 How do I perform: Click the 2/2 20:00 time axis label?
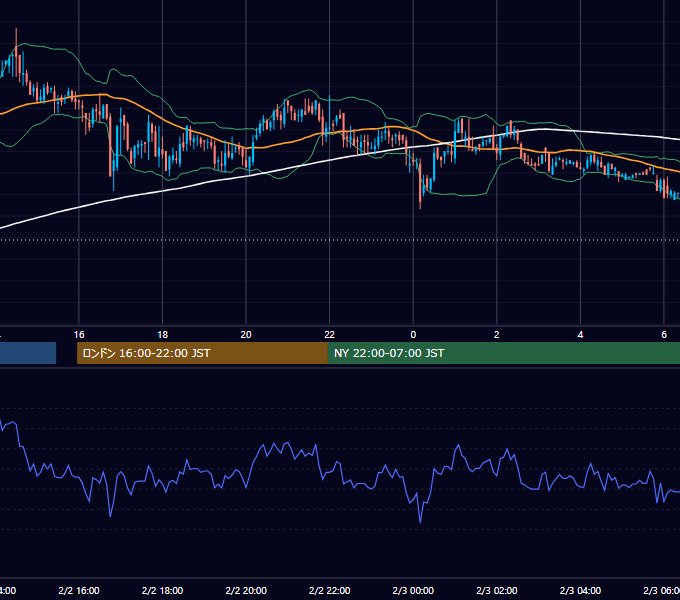coord(246,590)
